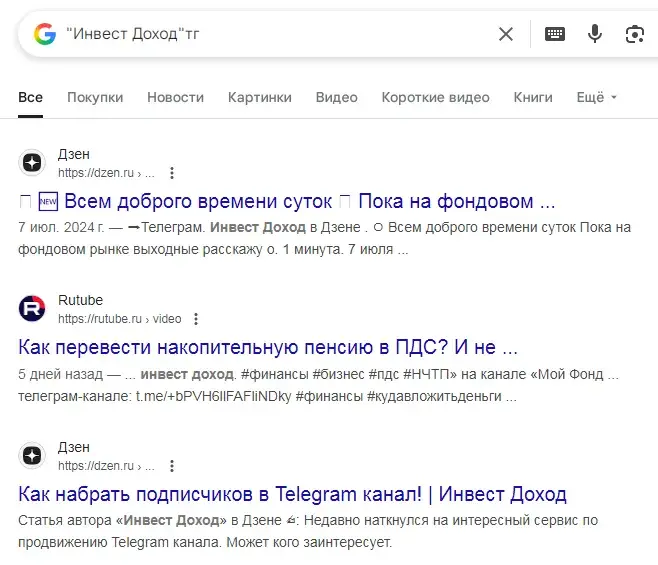
Task: Click the Rutube favicon icon
Action: tap(32, 309)
